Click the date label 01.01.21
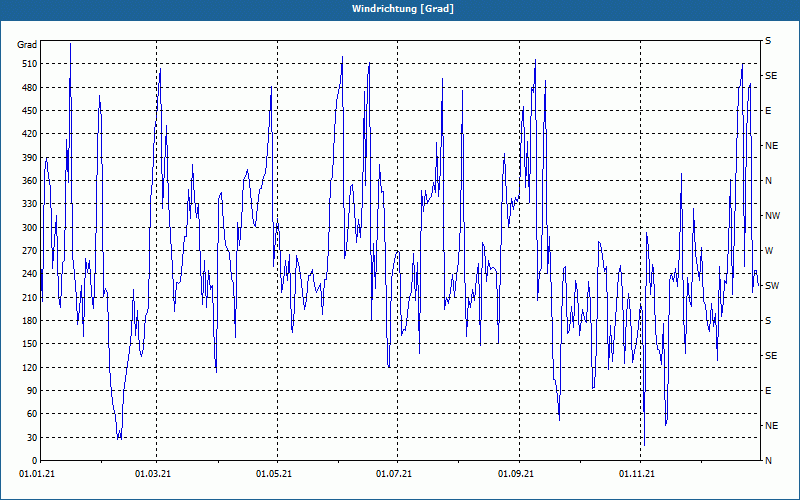This screenshot has width=800, height=500. pyautogui.click(x=37, y=474)
